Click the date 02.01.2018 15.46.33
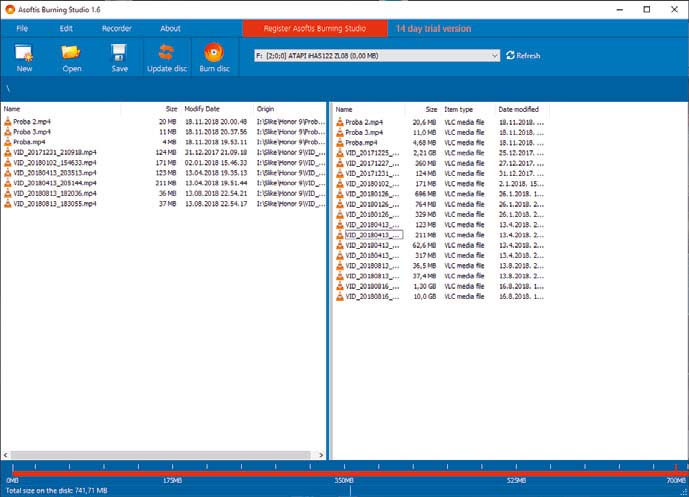The image size is (689, 497). (x=216, y=163)
